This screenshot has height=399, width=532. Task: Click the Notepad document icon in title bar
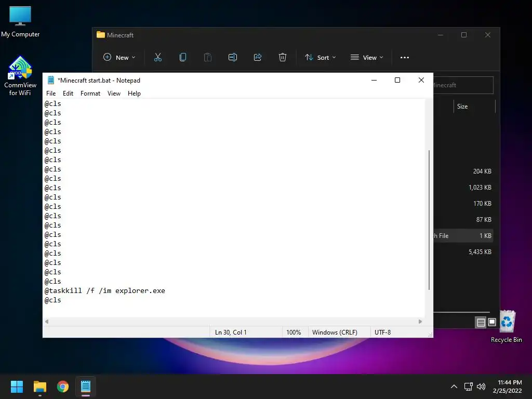click(51, 80)
